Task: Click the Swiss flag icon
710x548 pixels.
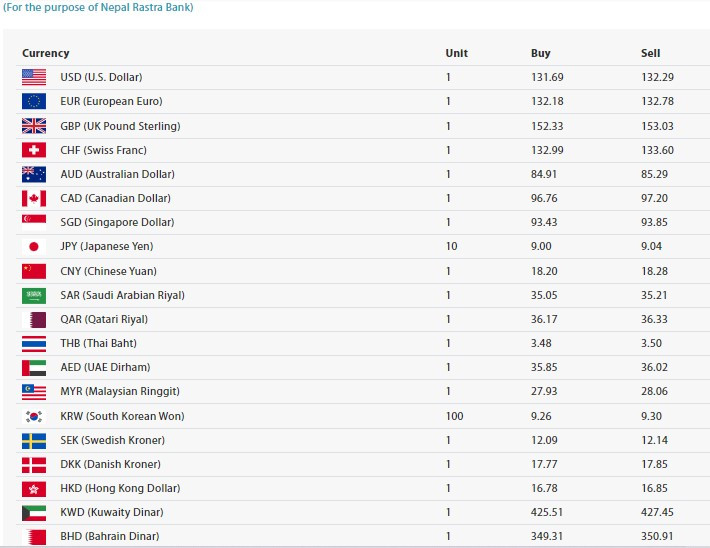Action: pos(34,150)
